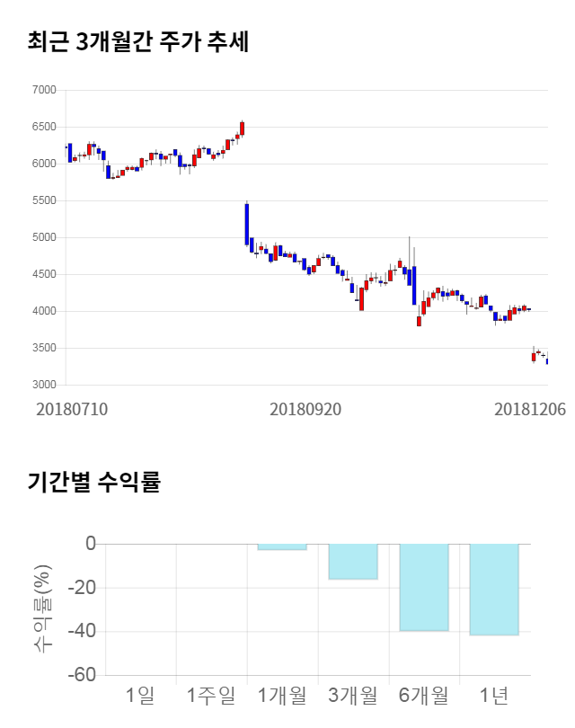Click the '최근 3개월간 주가 추세' heading

(x=138, y=41)
